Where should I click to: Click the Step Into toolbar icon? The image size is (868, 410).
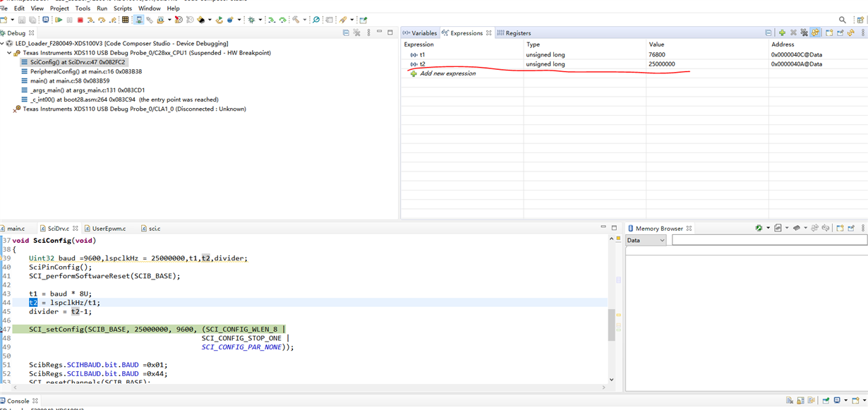[x=91, y=20]
